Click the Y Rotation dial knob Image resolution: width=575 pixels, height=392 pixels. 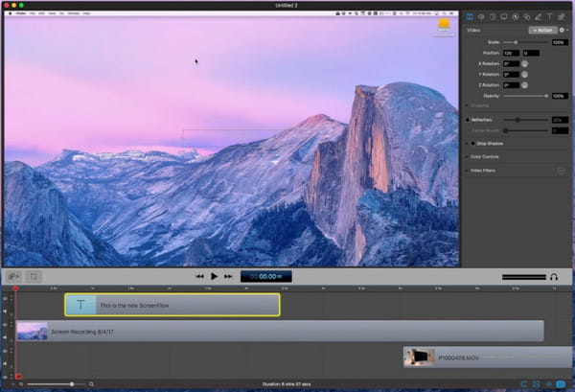click(525, 75)
